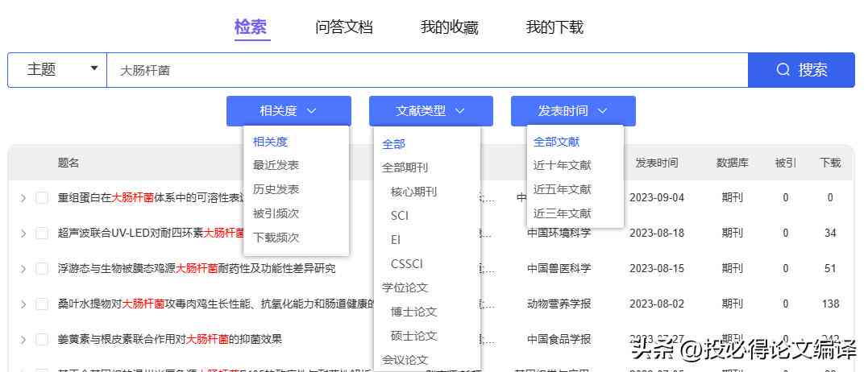Filter by 博士论文

click(x=413, y=312)
